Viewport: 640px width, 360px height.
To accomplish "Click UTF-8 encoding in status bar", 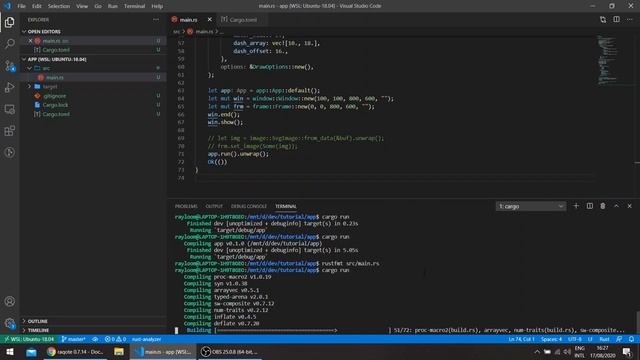I will 575,339.
